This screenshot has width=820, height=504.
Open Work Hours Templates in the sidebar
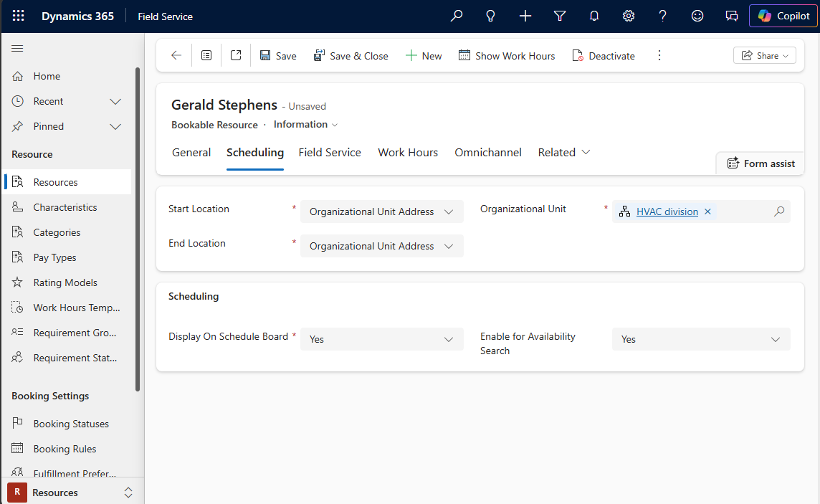(67, 308)
